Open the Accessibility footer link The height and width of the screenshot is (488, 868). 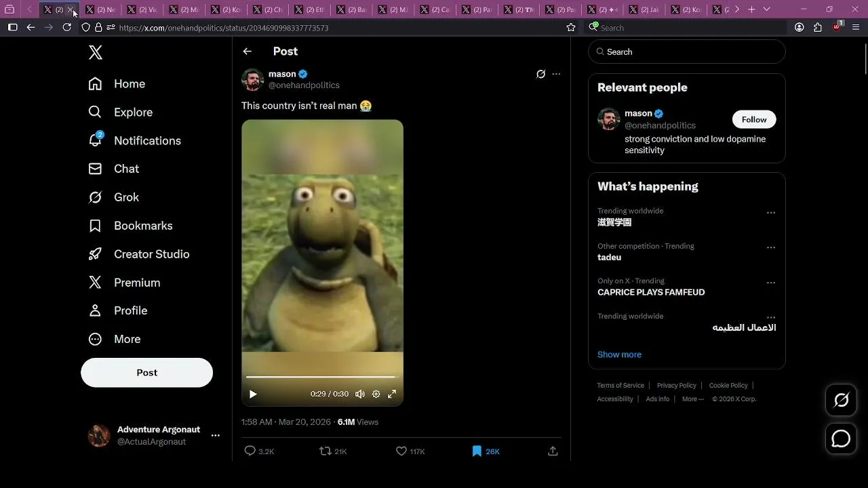(615, 399)
